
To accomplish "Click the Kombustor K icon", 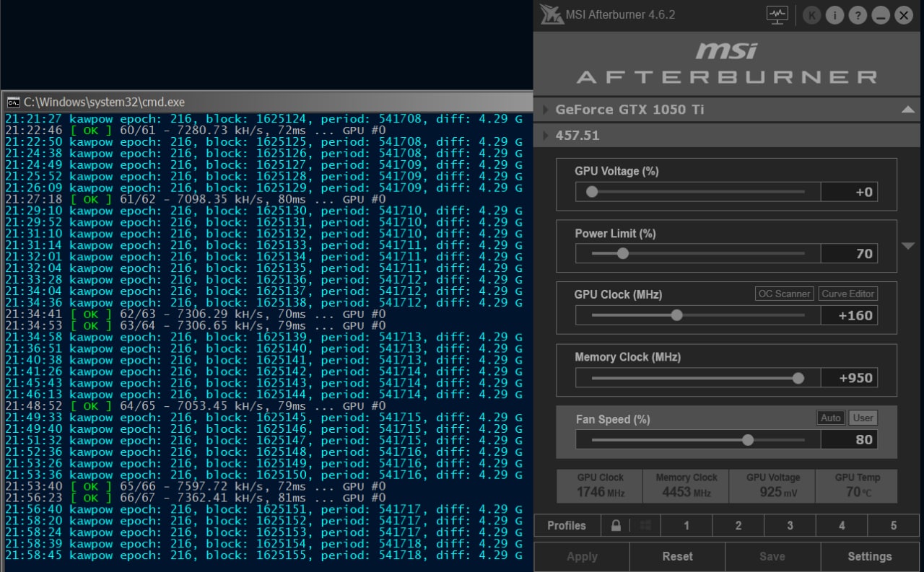I will point(812,15).
